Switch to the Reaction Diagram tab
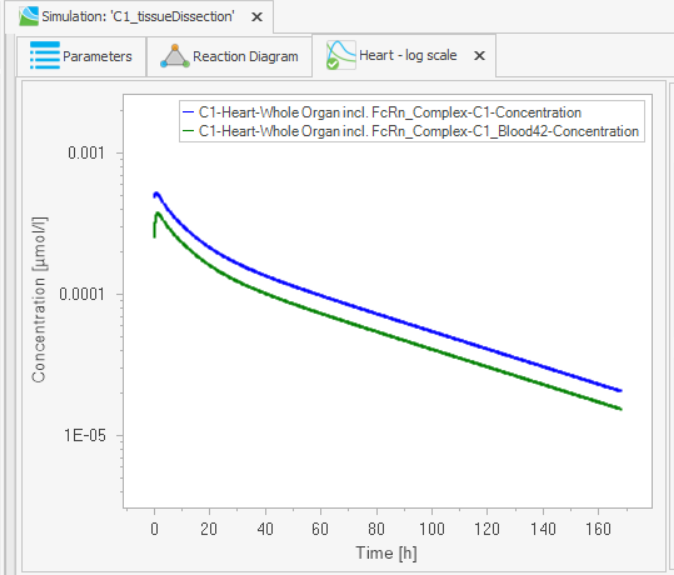 [x=229, y=56]
